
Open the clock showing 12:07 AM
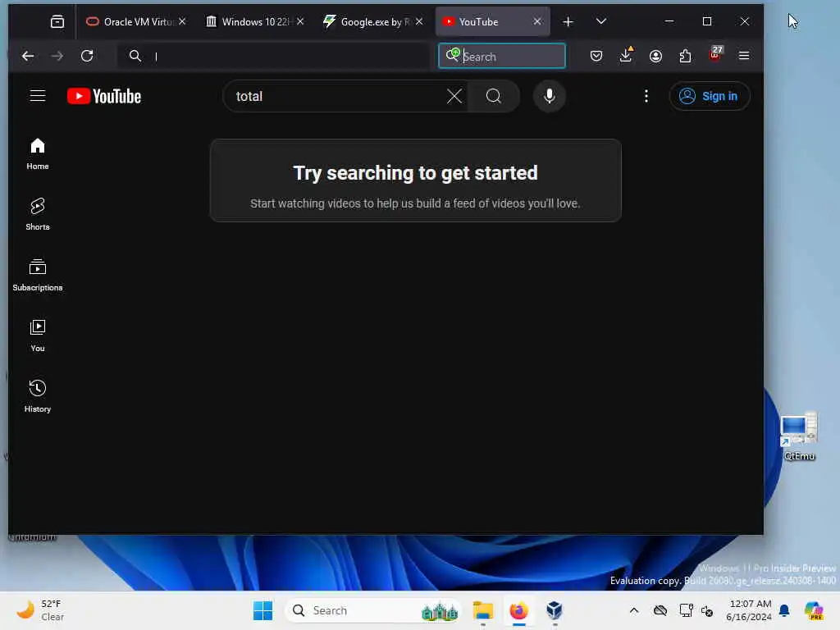coord(749,610)
